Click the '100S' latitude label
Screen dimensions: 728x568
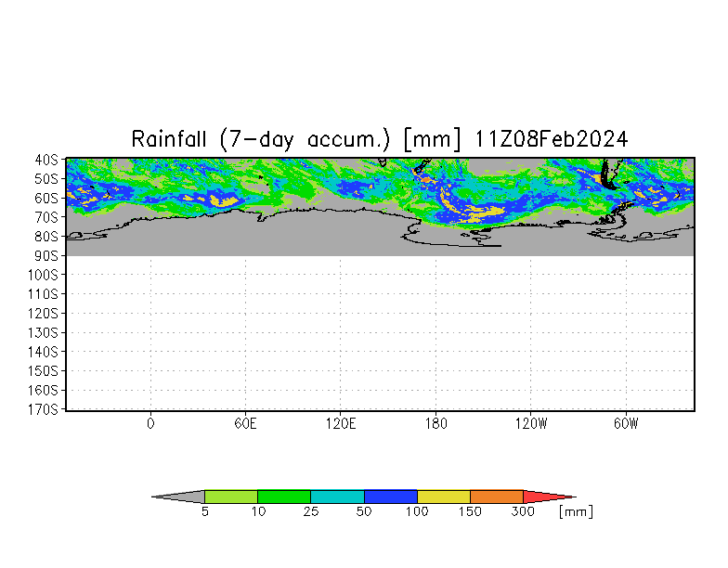[x=43, y=275]
